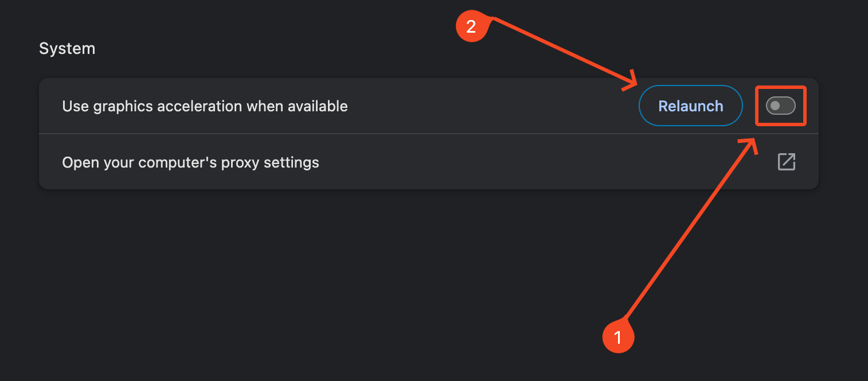Click the empty dark background below the card

point(344,287)
